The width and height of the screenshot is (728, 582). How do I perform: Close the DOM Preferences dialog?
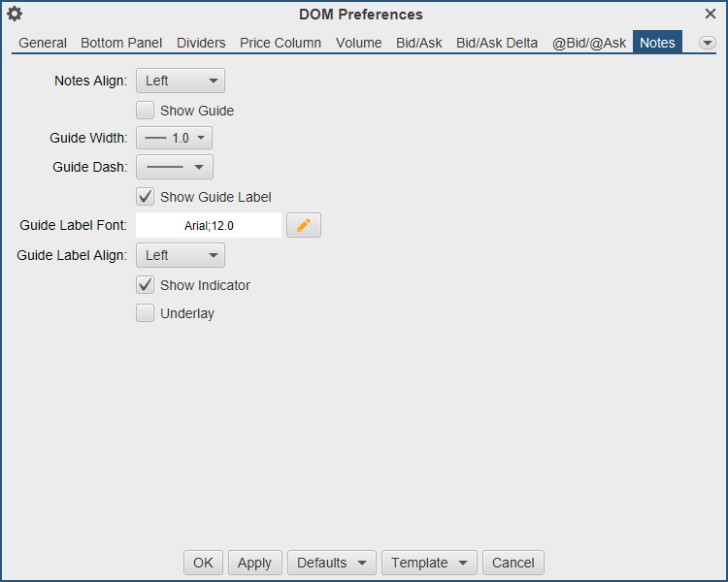point(711,14)
